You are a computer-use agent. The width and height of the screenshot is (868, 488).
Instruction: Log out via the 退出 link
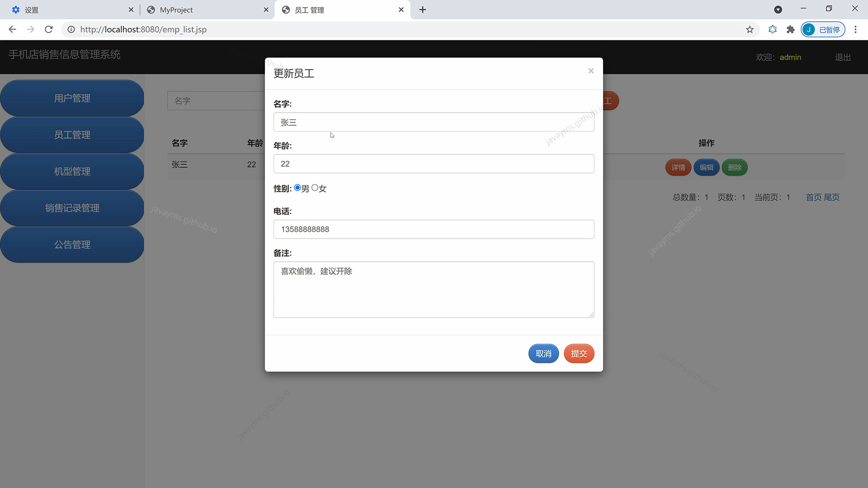[x=842, y=57]
